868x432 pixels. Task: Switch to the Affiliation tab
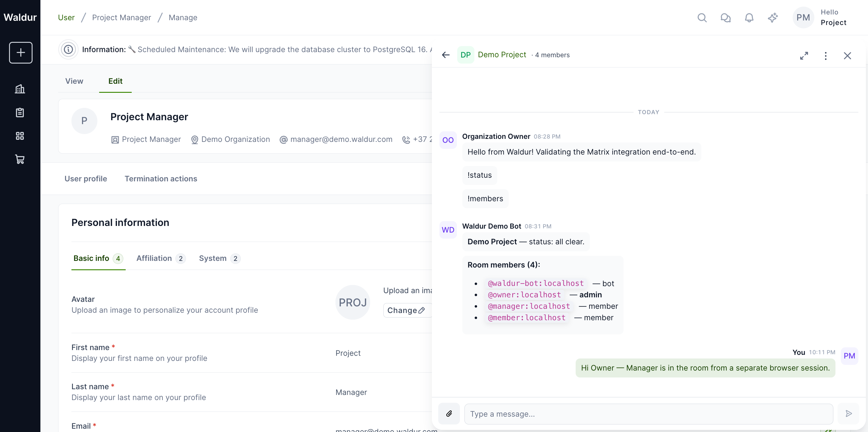161,258
